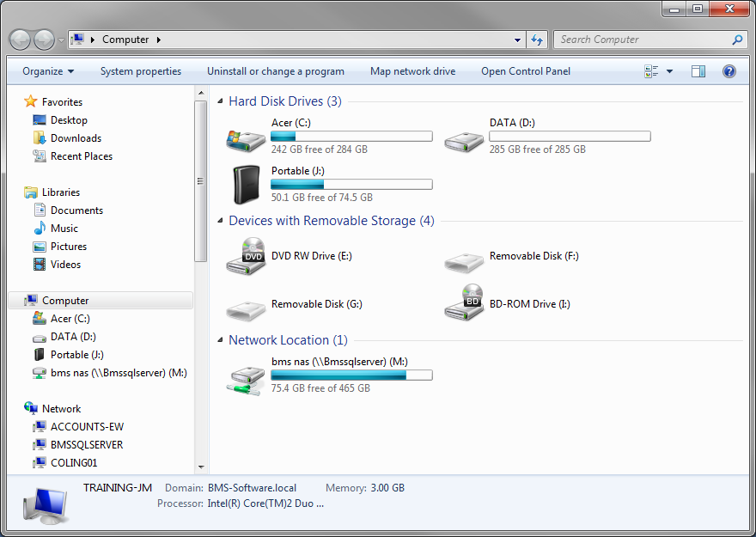
Task: Select ACCOUNTS-EW under Network
Action: 88,427
